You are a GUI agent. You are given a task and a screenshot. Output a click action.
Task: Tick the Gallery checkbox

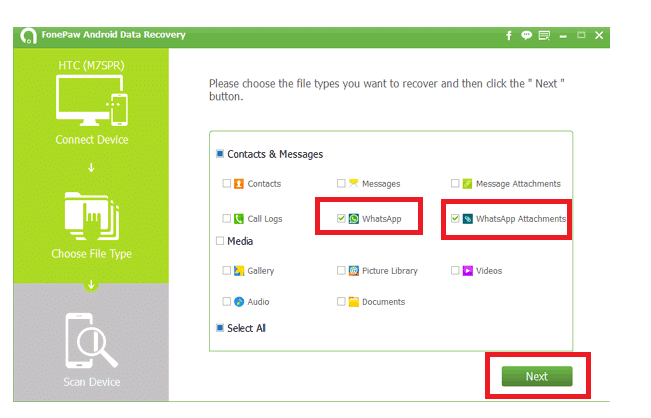226,270
